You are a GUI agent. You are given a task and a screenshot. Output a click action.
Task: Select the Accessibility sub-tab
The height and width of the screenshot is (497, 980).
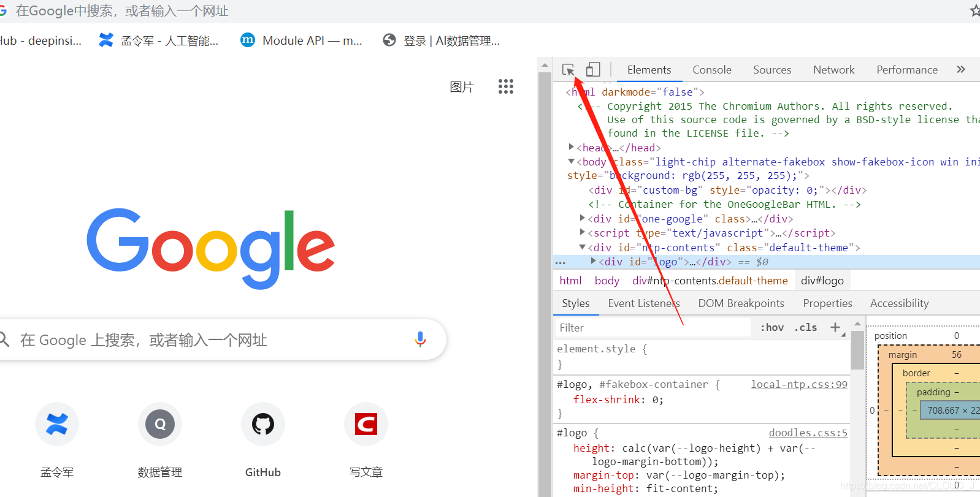point(899,303)
